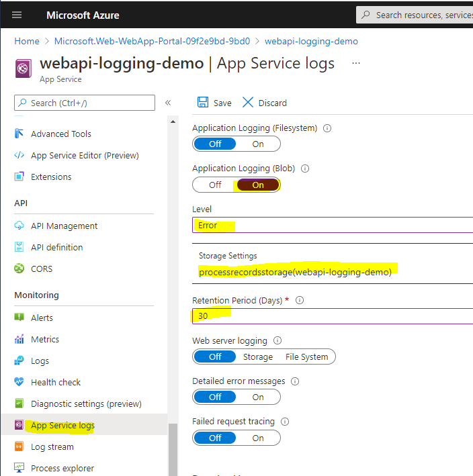The width and height of the screenshot is (473, 476).
Task: Click the Advanced Tools icon
Action: click(19, 134)
